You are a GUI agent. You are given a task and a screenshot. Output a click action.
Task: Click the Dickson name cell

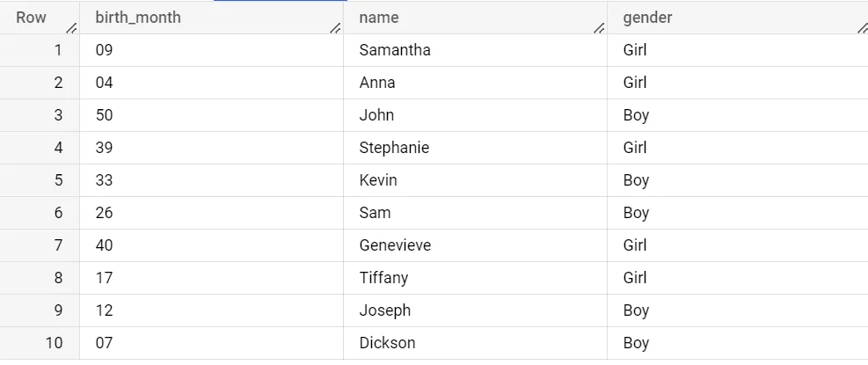387,343
